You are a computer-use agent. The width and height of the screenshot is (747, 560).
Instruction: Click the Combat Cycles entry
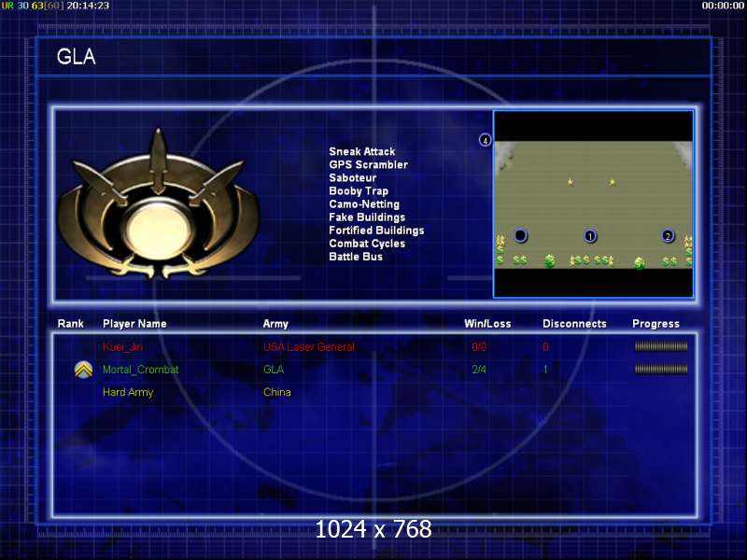367,244
